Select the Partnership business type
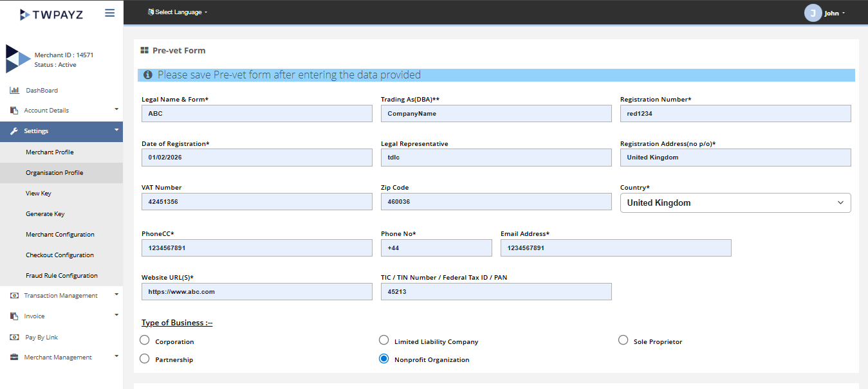 coord(145,359)
